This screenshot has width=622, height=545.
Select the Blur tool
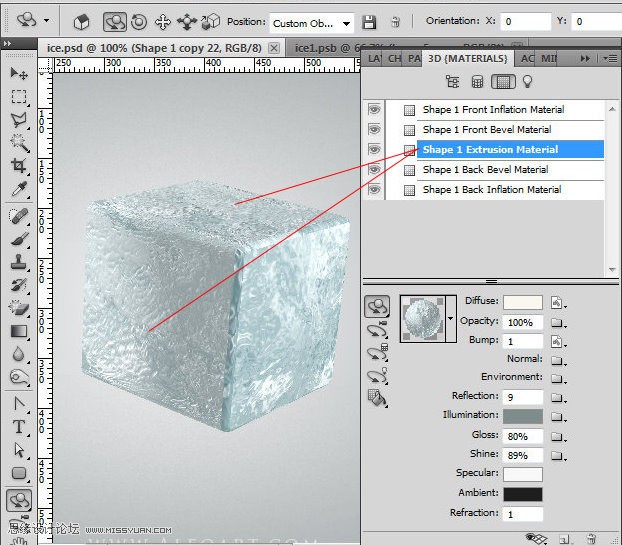19,354
